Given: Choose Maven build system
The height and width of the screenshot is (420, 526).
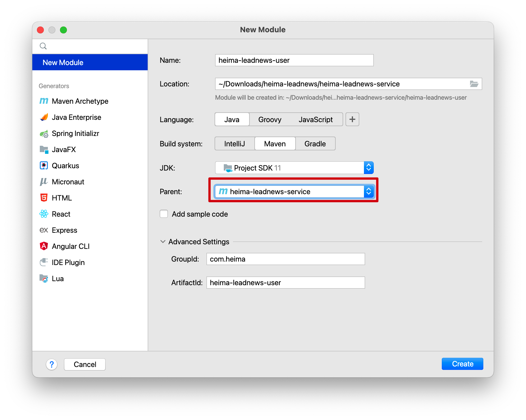Looking at the screenshot, I should coord(275,143).
